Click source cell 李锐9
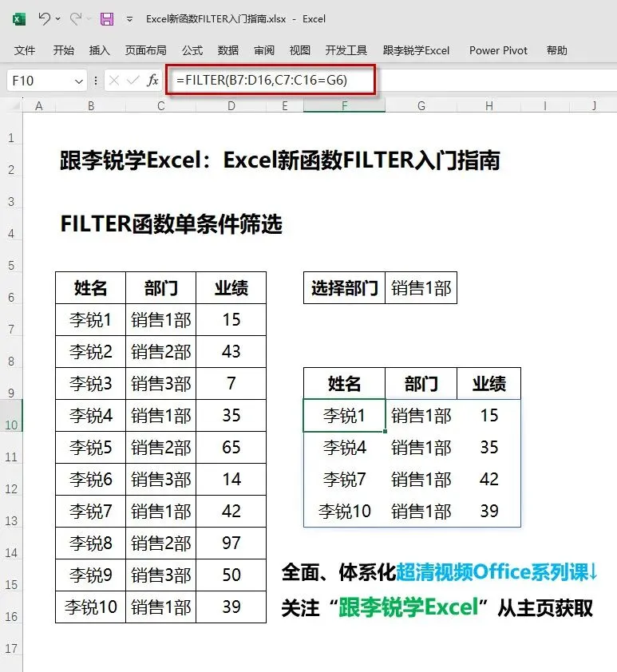This screenshot has width=617, height=672. [x=90, y=575]
